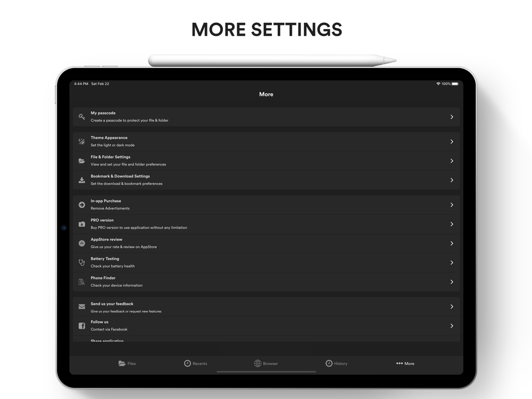Screen dimensions: 532x399
Task: Open the Browser tab
Action: (x=266, y=363)
